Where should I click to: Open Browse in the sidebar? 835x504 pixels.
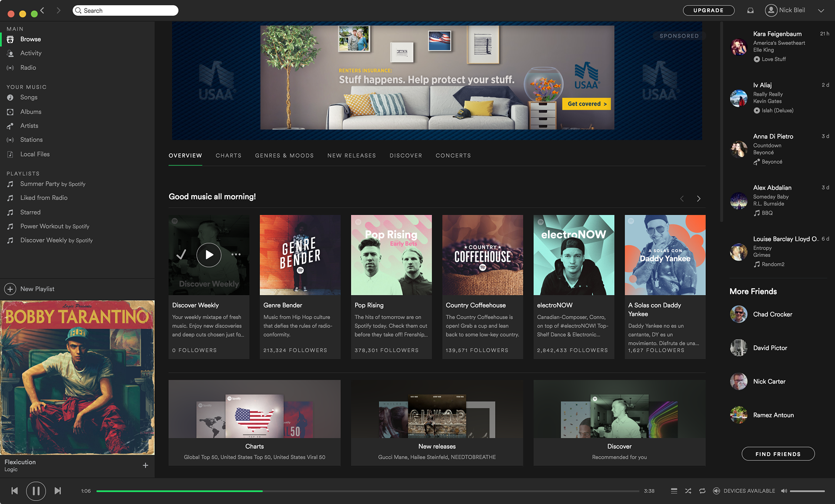30,39
